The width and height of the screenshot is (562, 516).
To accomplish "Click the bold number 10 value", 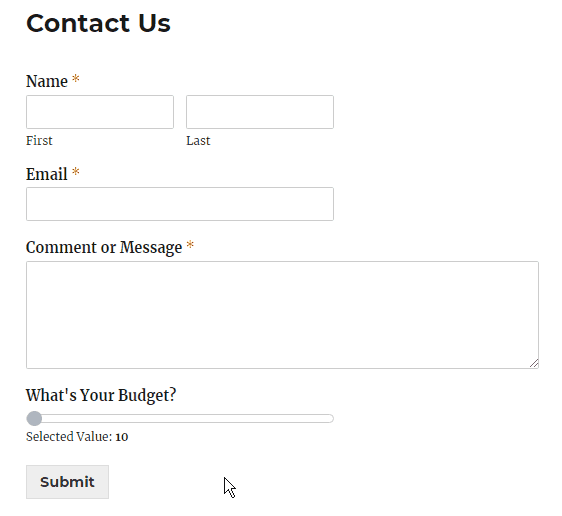I will click(122, 437).
